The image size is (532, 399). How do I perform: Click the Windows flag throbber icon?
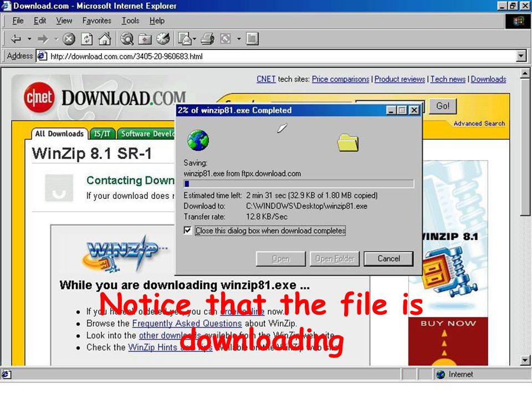point(518,22)
